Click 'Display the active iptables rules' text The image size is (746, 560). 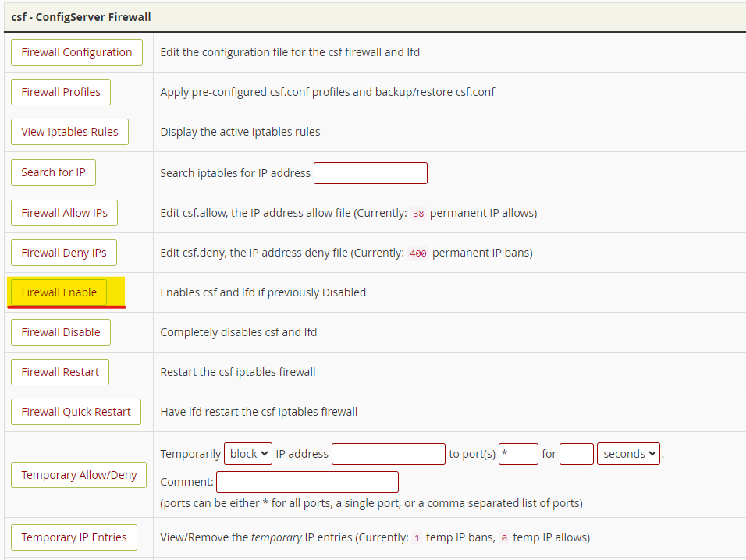click(240, 132)
